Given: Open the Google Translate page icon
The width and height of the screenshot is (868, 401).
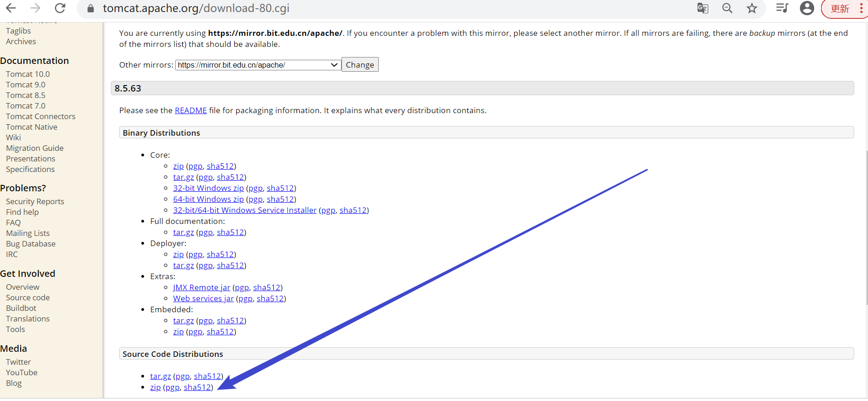Looking at the screenshot, I should coord(702,8).
